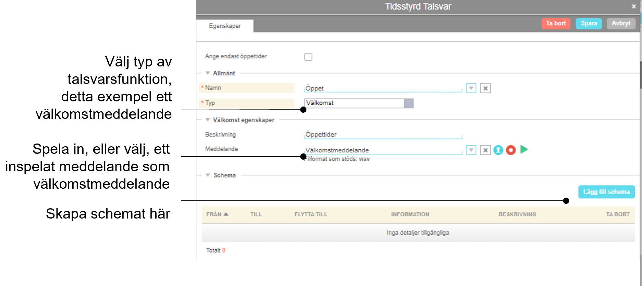Click the Namn input field 'Öppet'
Screen dimensions: 644x286
click(383, 88)
